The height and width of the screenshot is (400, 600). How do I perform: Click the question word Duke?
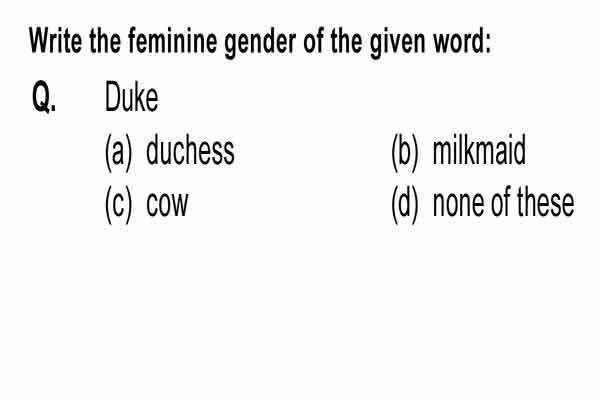tap(131, 98)
